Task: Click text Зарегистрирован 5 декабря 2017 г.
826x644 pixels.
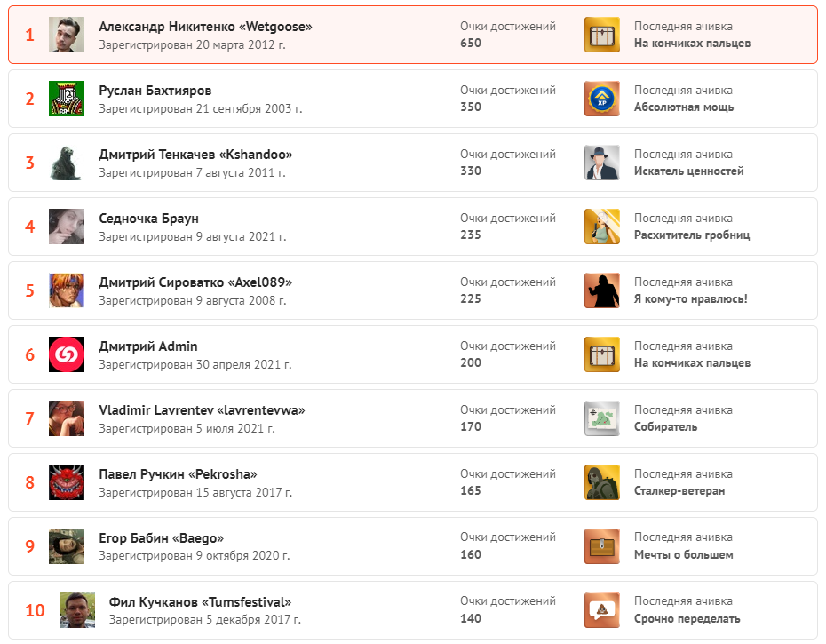Action: coord(205,620)
